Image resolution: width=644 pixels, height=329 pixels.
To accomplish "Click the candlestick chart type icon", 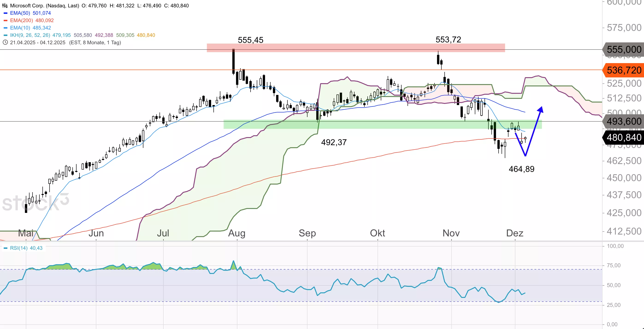I will coord(5,6).
